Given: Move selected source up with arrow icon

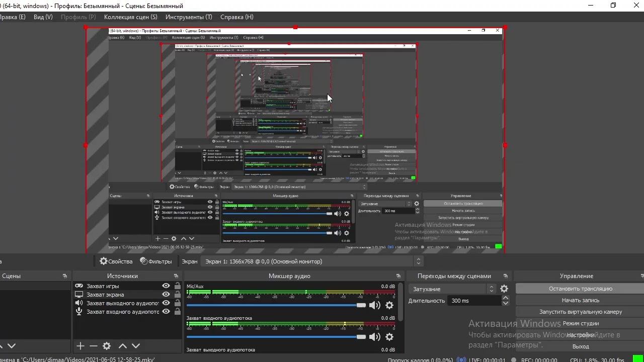Looking at the screenshot, I should pos(122,346).
